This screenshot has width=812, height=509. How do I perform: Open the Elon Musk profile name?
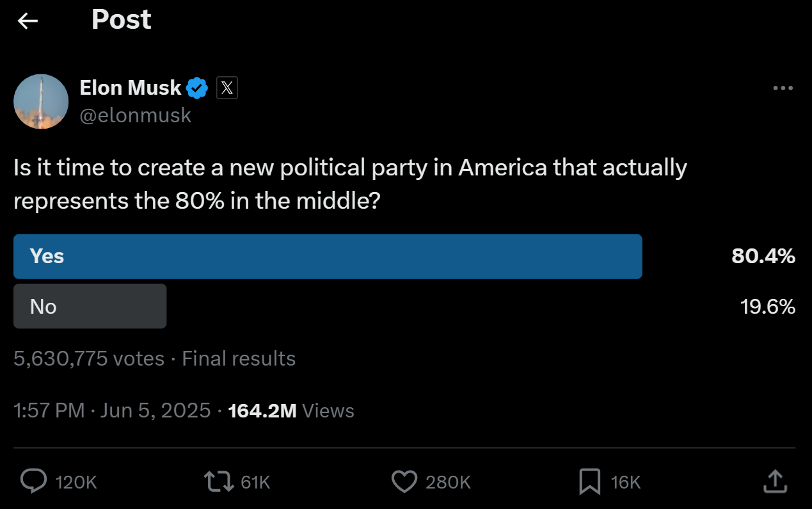click(x=131, y=88)
